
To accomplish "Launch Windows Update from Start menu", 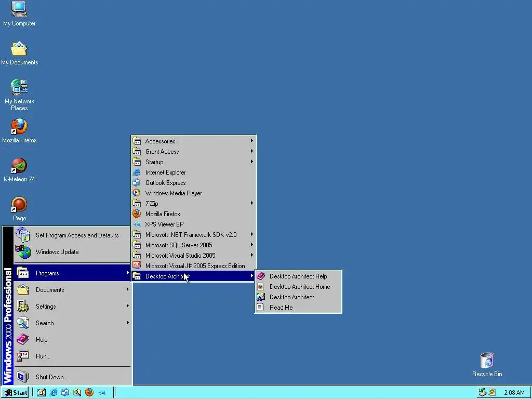I will (72, 252).
